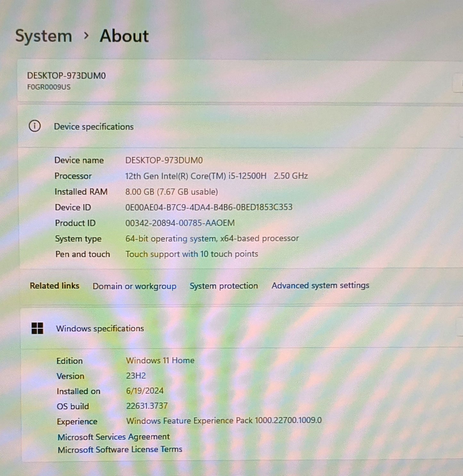The height and width of the screenshot is (476, 463).
Task: Click the Experience label
Action: pos(77,421)
